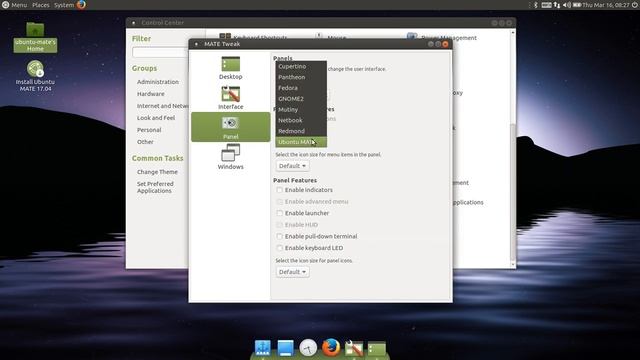Close the MATE Tweak window

(x=445, y=44)
